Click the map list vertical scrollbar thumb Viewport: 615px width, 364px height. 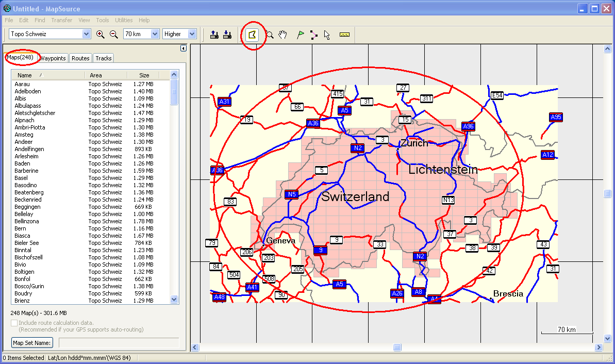pyautogui.click(x=174, y=92)
